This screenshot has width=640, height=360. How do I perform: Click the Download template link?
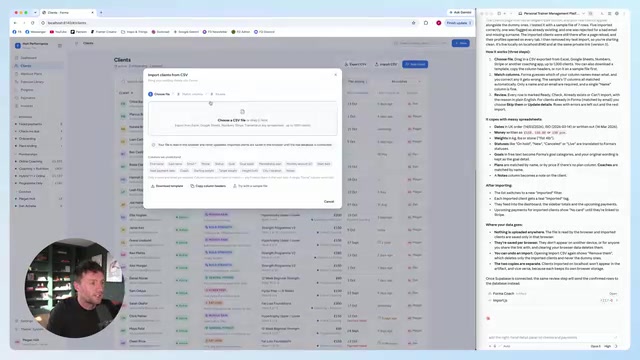pyautogui.click(x=167, y=186)
